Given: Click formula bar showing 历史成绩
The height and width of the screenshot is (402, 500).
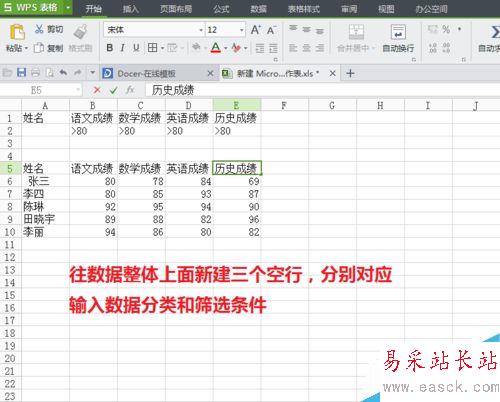Looking at the screenshot, I should [x=322, y=90].
